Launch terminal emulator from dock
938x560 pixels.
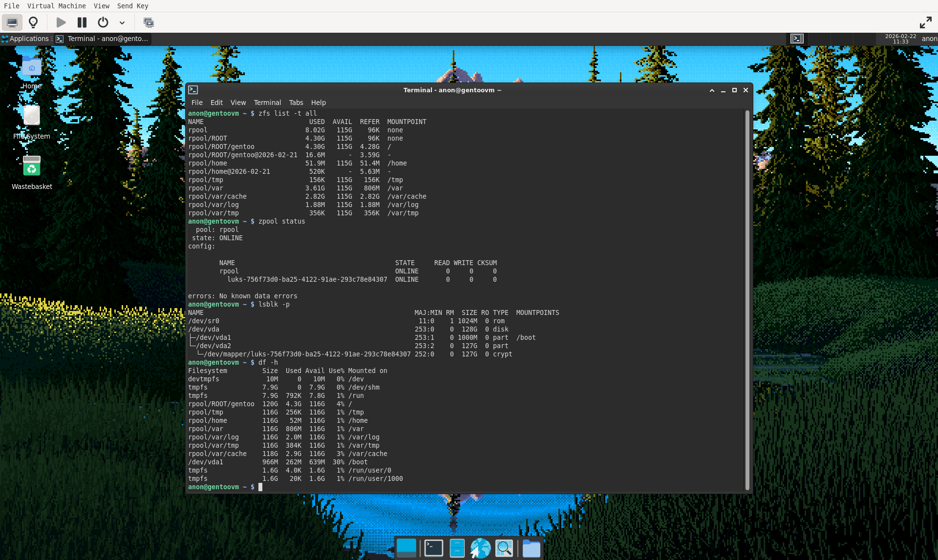tap(433, 548)
